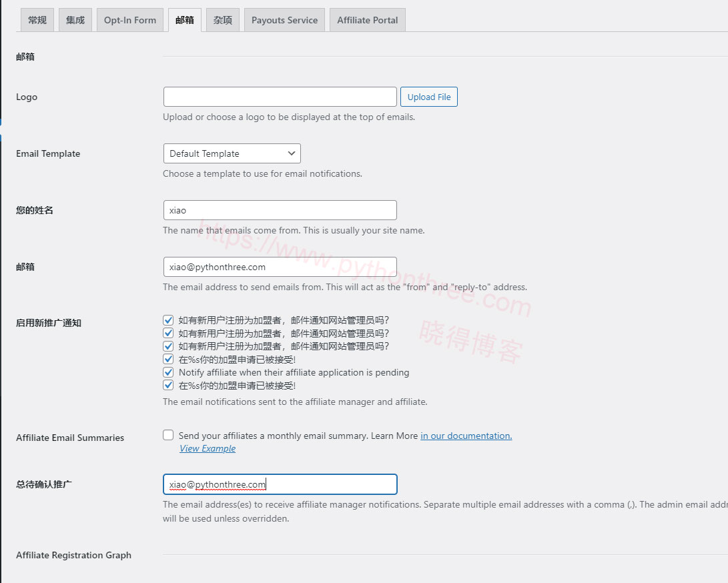Viewport: 728px width, 583px height.
Task: Click the 启用新推广通知 label
Action: 49,323
